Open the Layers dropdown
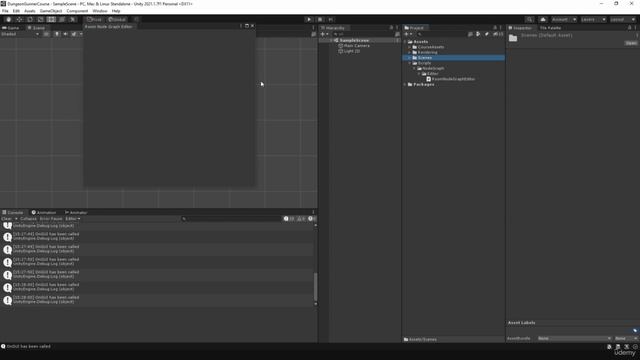 [593, 20]
